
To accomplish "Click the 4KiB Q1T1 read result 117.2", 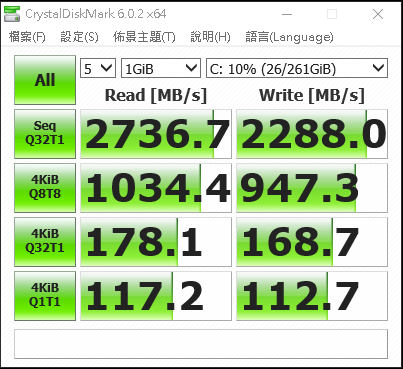I will [156, 296].
